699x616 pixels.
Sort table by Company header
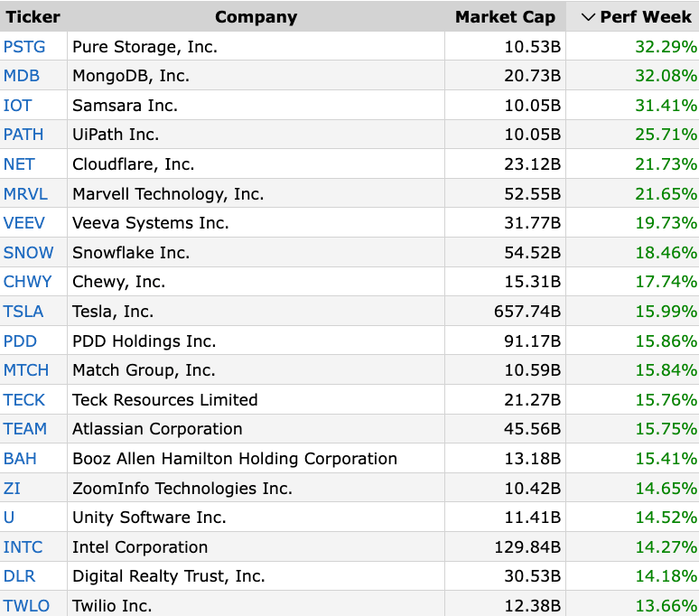point(256,17)
